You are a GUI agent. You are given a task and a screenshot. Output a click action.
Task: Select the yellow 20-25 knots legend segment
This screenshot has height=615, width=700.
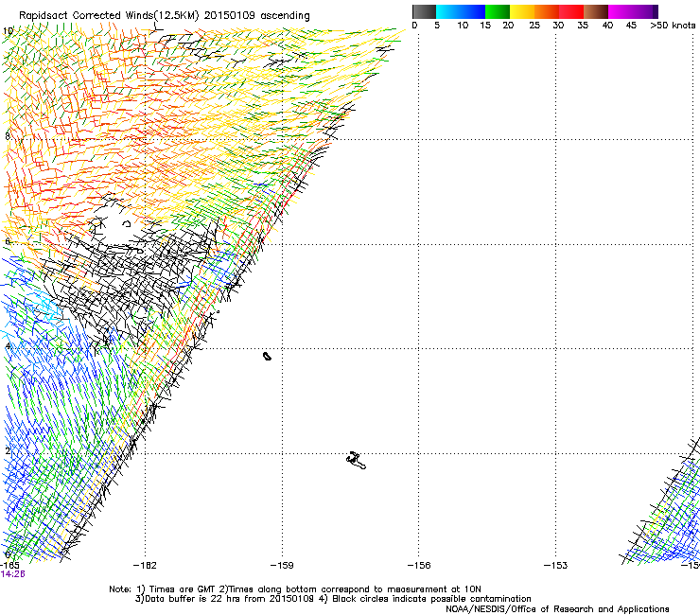(x=522, y=11)
